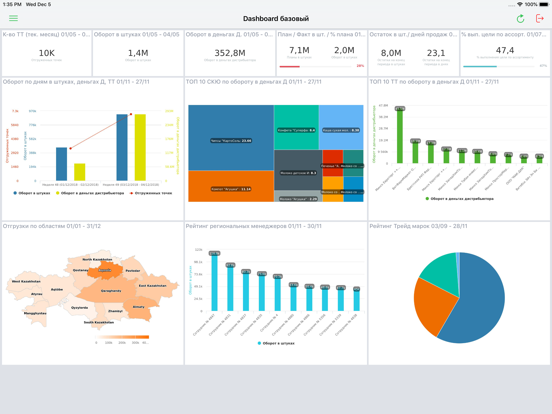Tap the red logout icon

pos(539,18)
